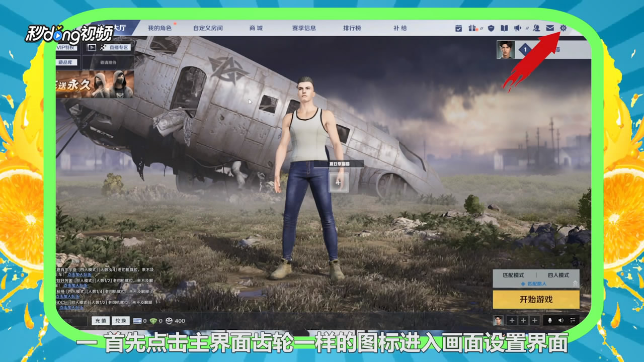
Task: Click the chat input field
Action: tap(72, 321)
